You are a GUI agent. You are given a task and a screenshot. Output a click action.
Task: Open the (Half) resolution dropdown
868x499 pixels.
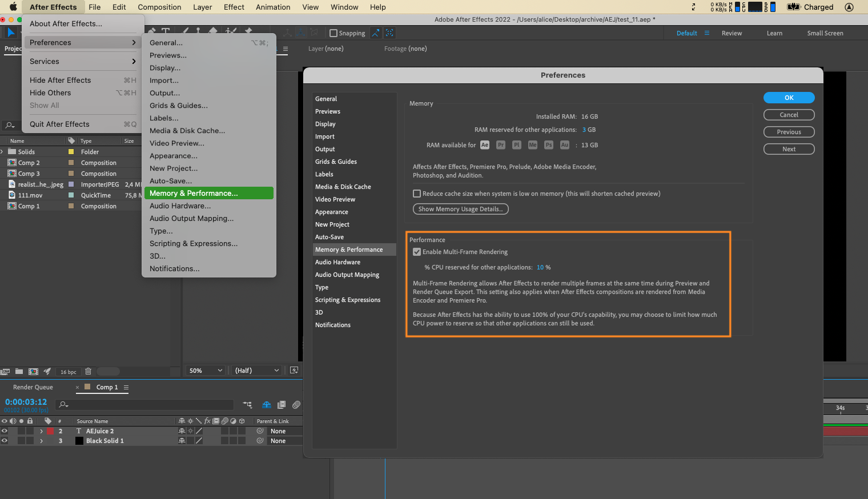pos(257,371)
